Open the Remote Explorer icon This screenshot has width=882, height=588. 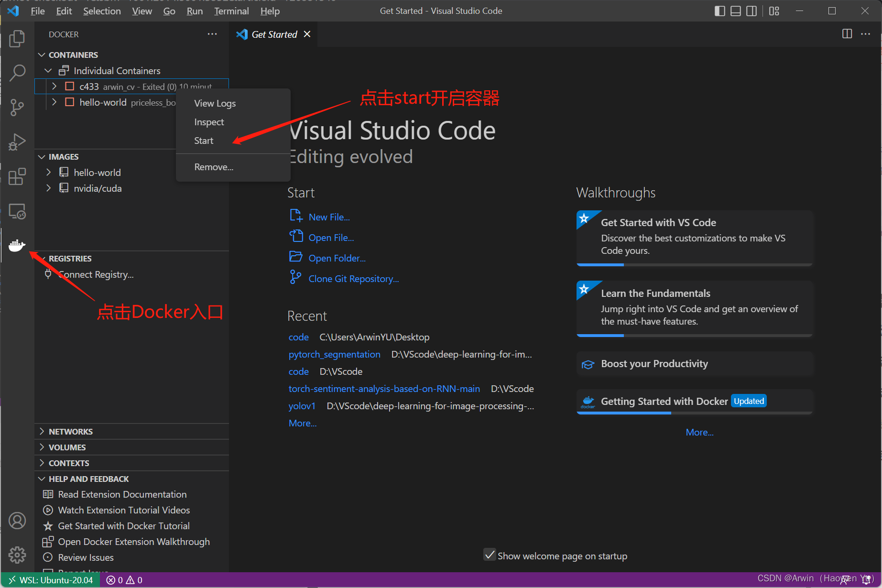pos(17,211)
